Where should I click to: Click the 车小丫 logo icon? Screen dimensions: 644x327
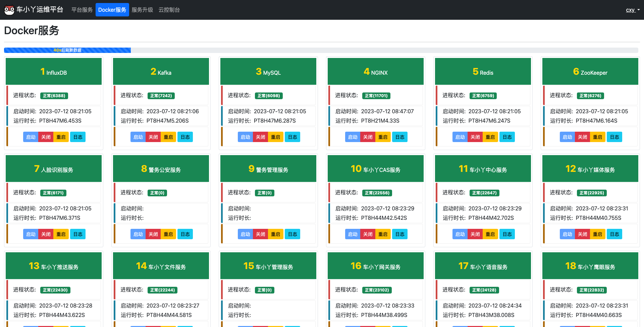coord(9,10)
